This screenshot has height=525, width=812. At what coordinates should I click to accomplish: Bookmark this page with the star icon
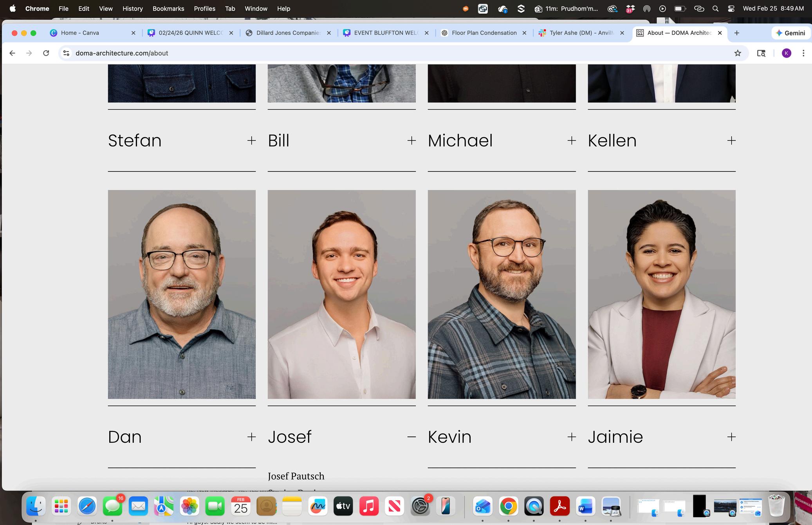(x=738, y=53)
